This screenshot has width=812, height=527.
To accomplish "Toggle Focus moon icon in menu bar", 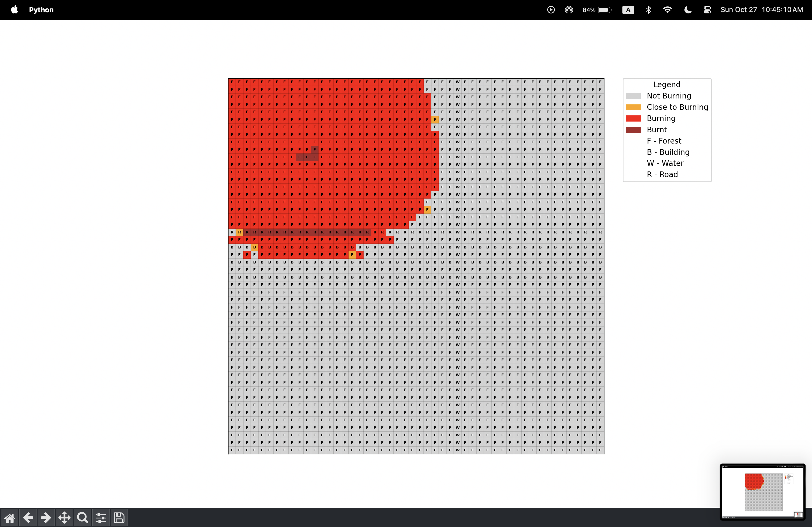I will click(688, 10).
